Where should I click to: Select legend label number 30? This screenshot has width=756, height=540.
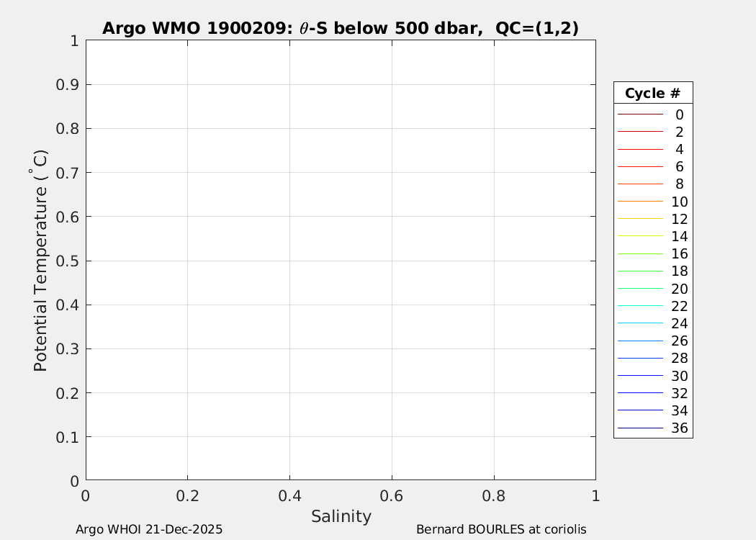click(679, 376)
